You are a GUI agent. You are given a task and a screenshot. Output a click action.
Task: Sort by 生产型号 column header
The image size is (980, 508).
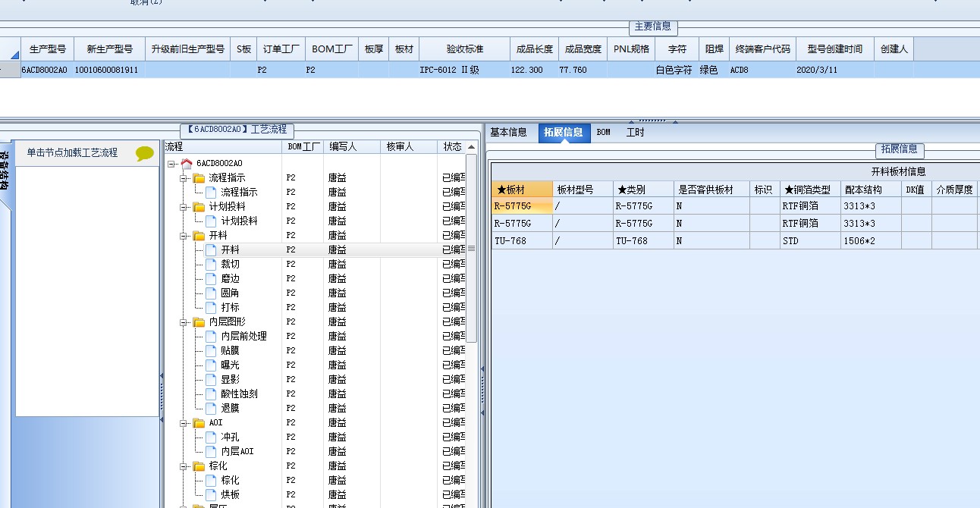tap(48, 49)
